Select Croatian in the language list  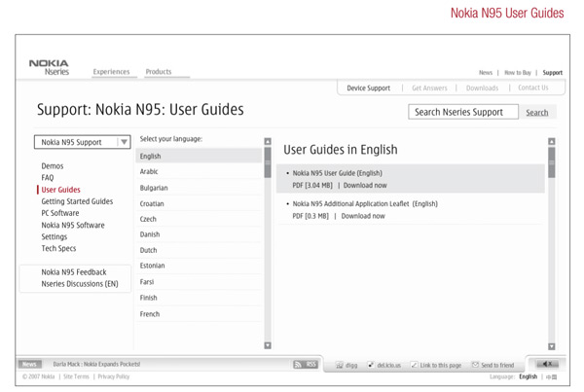[199, 203]
